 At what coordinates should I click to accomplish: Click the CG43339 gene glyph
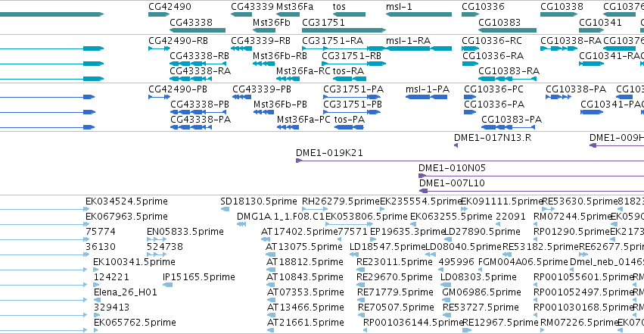(241, 14)
